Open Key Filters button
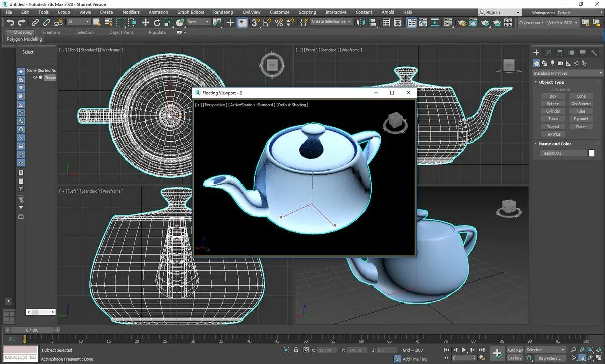 tap(550, 358)
